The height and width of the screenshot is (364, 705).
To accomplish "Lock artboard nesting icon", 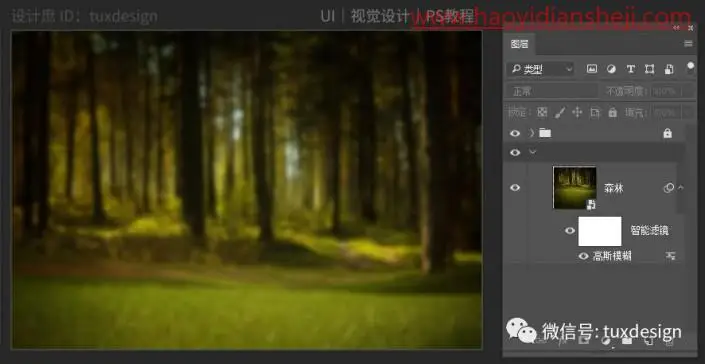I will coord(595,112).
